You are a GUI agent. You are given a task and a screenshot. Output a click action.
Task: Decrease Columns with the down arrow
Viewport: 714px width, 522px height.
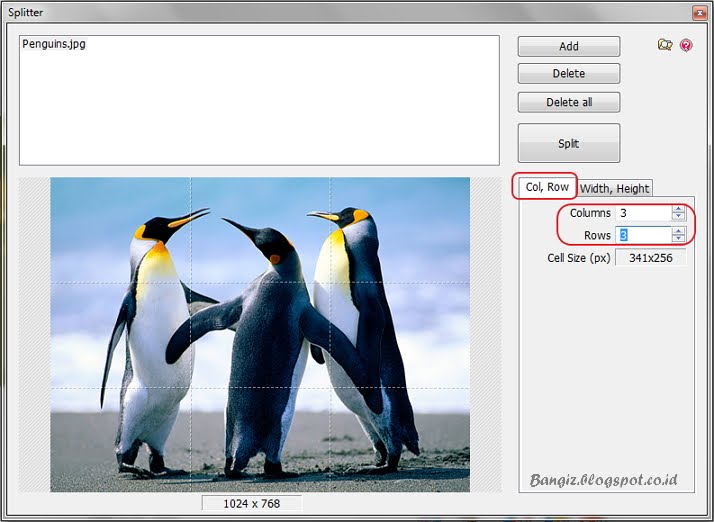pyautogui.click(x=678, y=216)
